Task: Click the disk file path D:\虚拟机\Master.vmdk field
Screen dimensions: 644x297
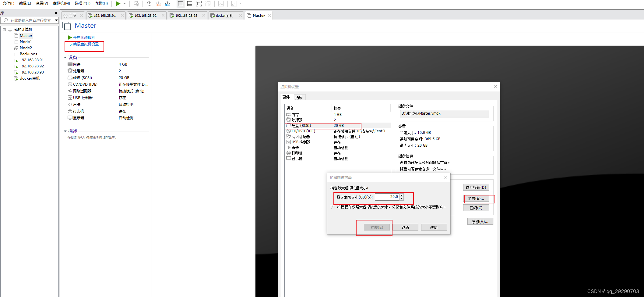Action: coord(445,113)
